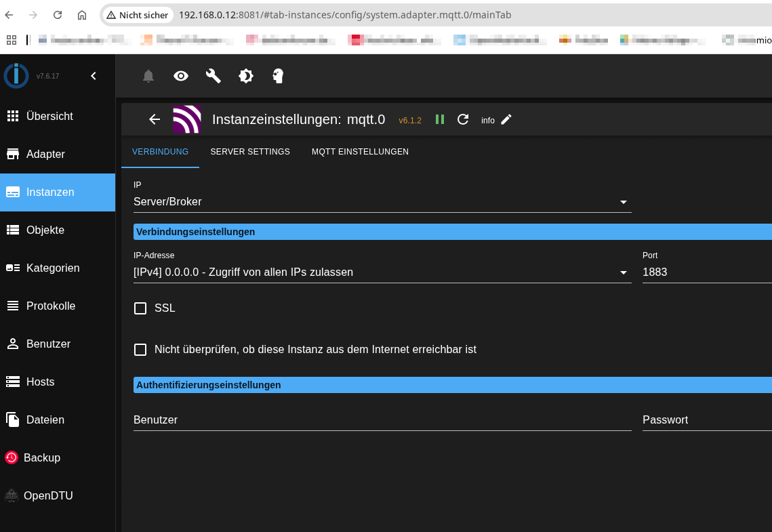Image resolution: width=772 pixels, height=532 pixels.
Task: Toggle expert mode eye icon
Action: coord(181,76)
